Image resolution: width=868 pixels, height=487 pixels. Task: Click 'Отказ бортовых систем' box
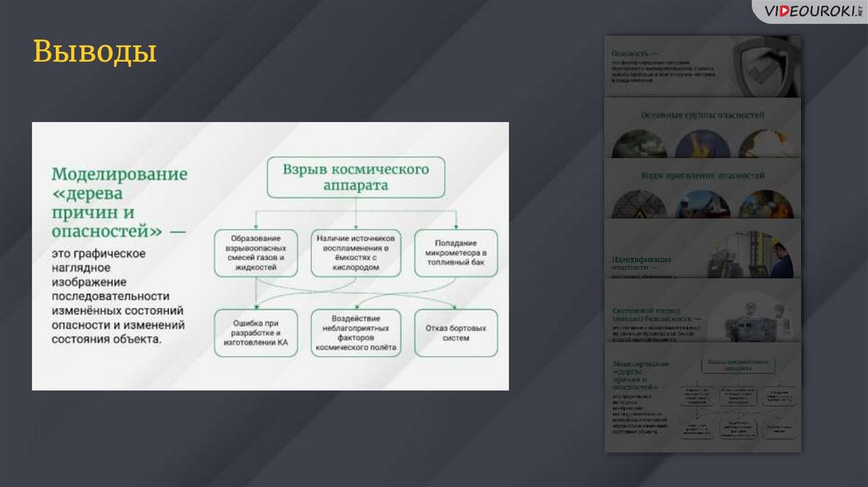pos(455,333)
